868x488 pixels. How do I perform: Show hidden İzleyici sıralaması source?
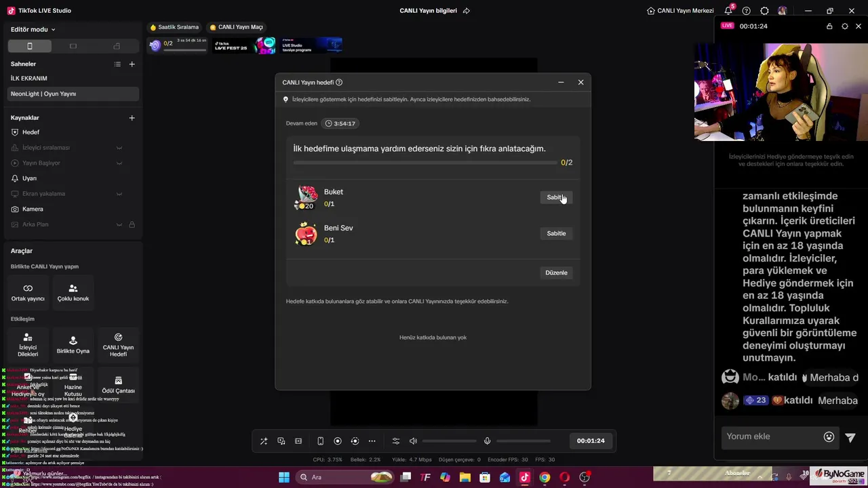[x=119, y=148]
